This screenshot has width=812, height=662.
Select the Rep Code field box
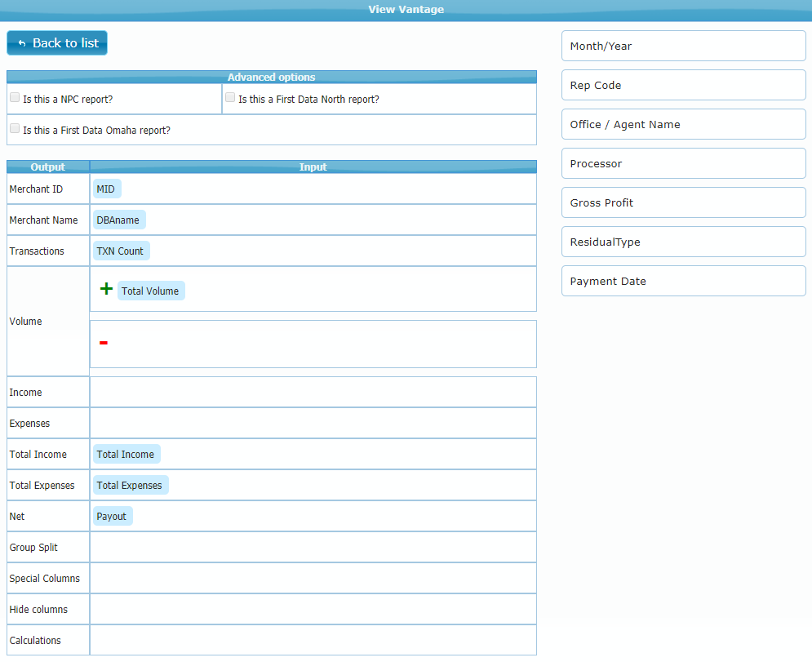tap(683, 85)
